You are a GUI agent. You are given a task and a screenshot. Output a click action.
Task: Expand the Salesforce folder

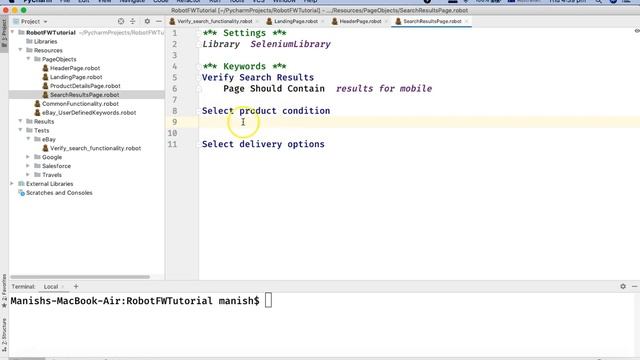pos(28,166)
